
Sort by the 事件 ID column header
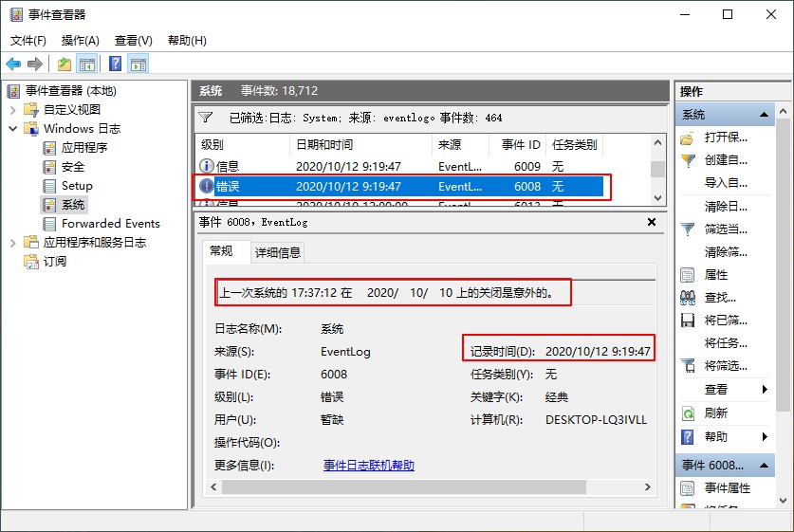(517, 145)
